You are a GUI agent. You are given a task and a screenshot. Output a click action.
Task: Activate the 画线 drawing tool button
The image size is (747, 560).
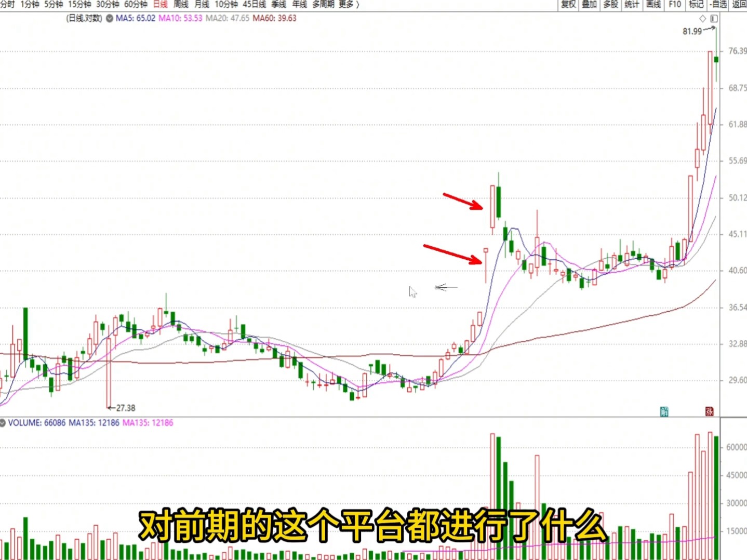(653, 4)
